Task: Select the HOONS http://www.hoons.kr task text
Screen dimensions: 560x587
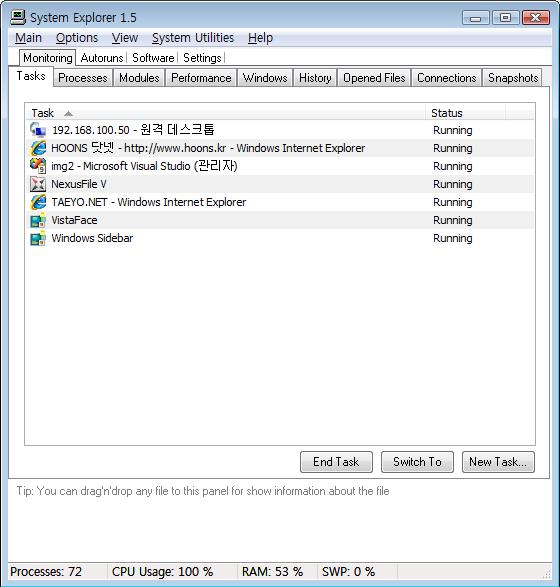Action: coord(208,148)
